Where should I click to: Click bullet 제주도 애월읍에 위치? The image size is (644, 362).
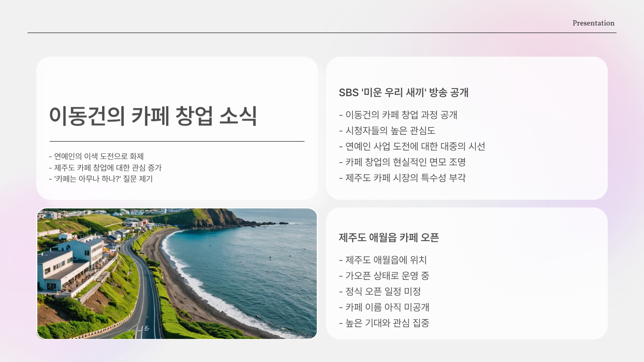click(383, 260)
